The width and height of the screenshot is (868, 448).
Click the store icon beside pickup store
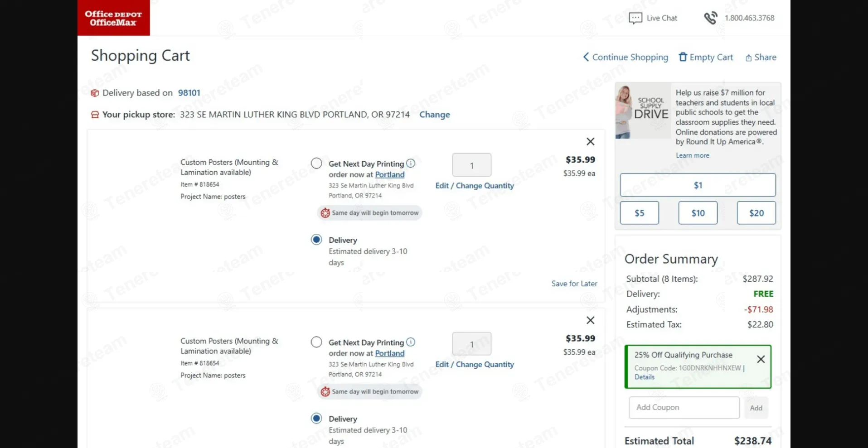[x=95, y=115]
